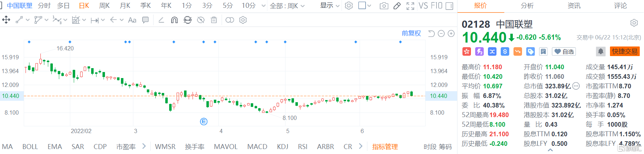This screenshot has height=154, width=644.
Task: Open chart settings gear in top bar
Action: [x=349, y=6]
